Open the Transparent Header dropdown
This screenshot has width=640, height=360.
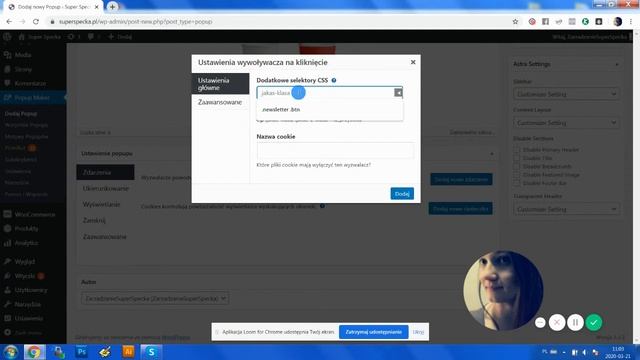tap(566, 209)
